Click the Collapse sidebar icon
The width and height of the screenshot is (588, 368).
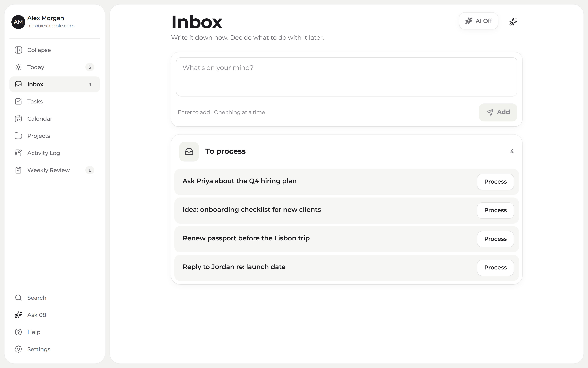[x=18, y=50]
